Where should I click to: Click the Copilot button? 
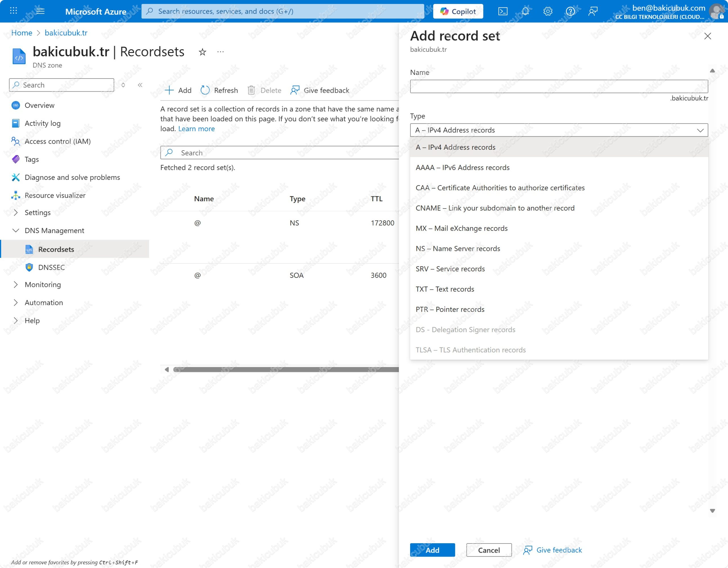[x=458, y=11]
